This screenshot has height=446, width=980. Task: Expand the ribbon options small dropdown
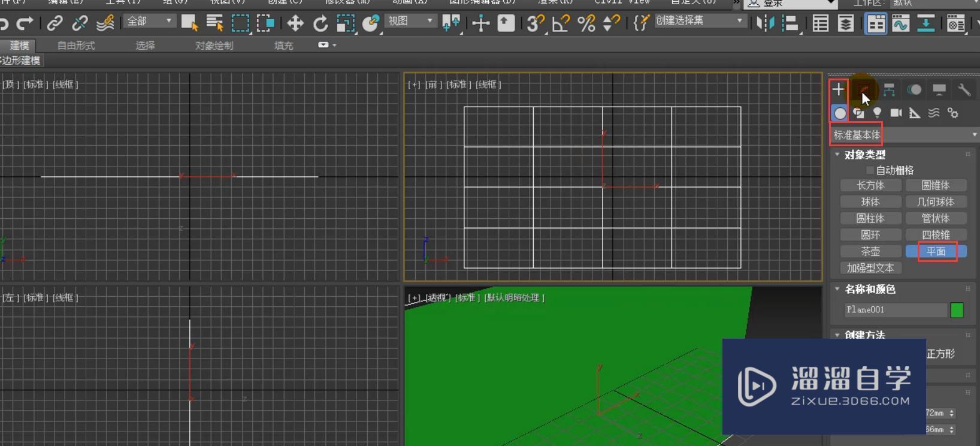pos(327,45)
